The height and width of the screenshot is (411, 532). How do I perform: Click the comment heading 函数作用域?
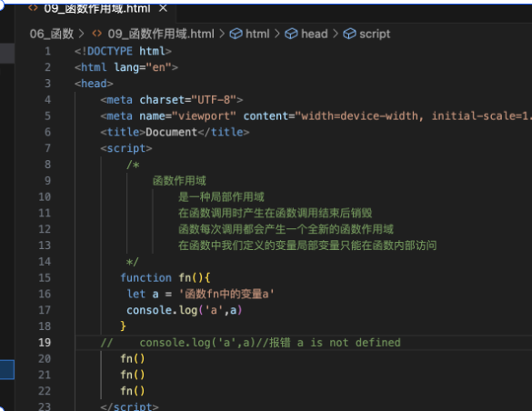click(179, 181)
